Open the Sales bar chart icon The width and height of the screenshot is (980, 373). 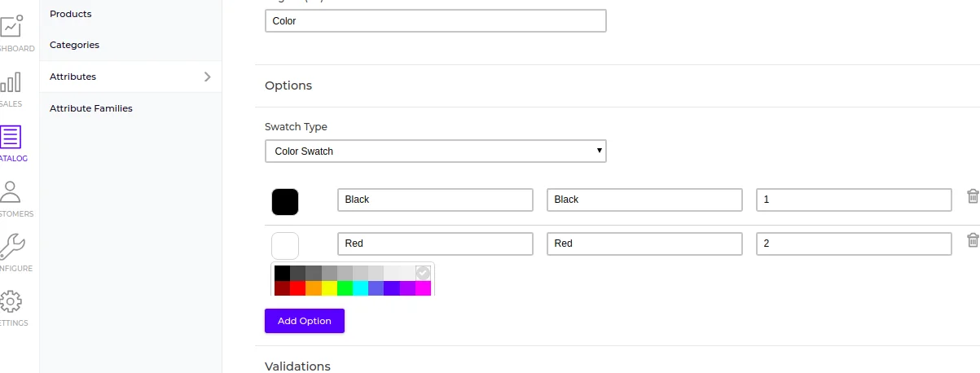(x=11, y=82)
